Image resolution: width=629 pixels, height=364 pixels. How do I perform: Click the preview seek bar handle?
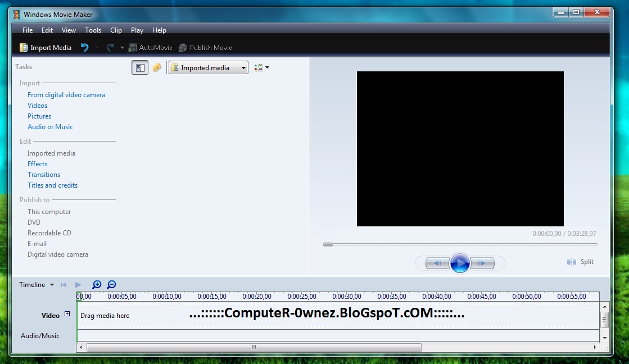coord(328,244)
